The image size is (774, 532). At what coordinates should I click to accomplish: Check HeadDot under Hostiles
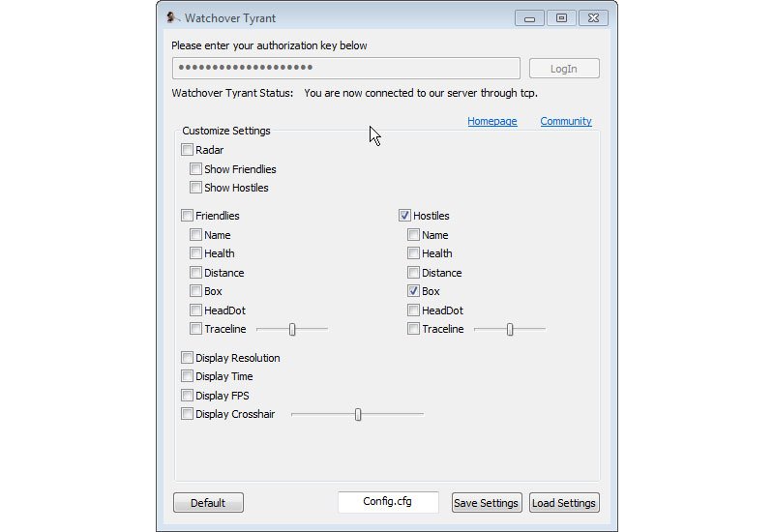413,310
